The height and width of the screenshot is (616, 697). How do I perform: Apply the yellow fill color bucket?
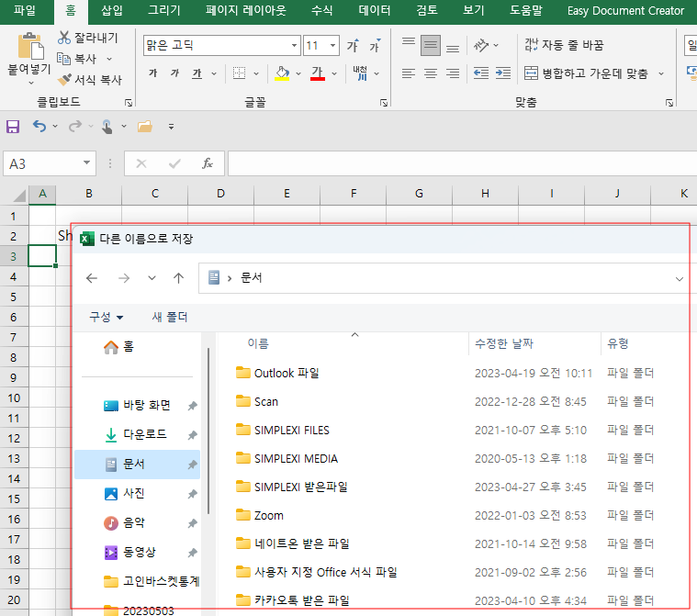282,73
